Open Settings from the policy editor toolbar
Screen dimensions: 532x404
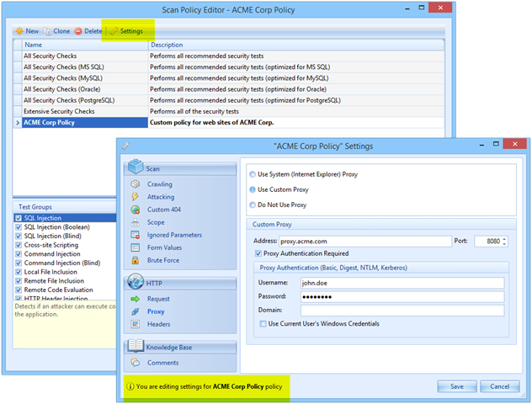coord(126,31)
